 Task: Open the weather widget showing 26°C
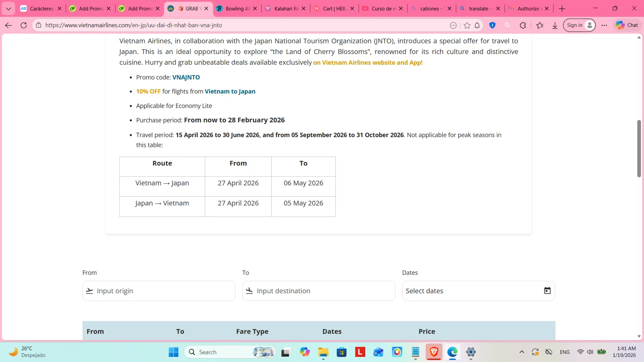pyautogui.click(x=27, y=352)
